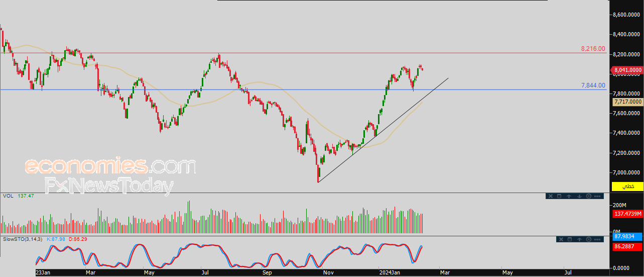Expand SlowSTO panel more-options menu

(x=597, y=239)
